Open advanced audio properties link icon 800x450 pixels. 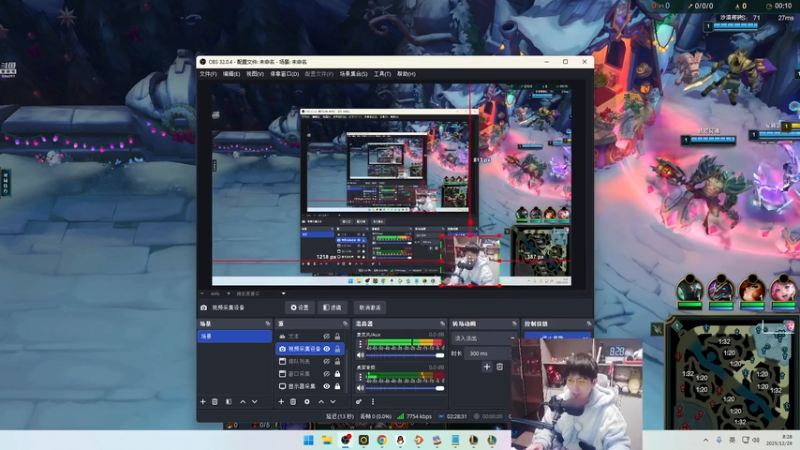tap(359, 402)
